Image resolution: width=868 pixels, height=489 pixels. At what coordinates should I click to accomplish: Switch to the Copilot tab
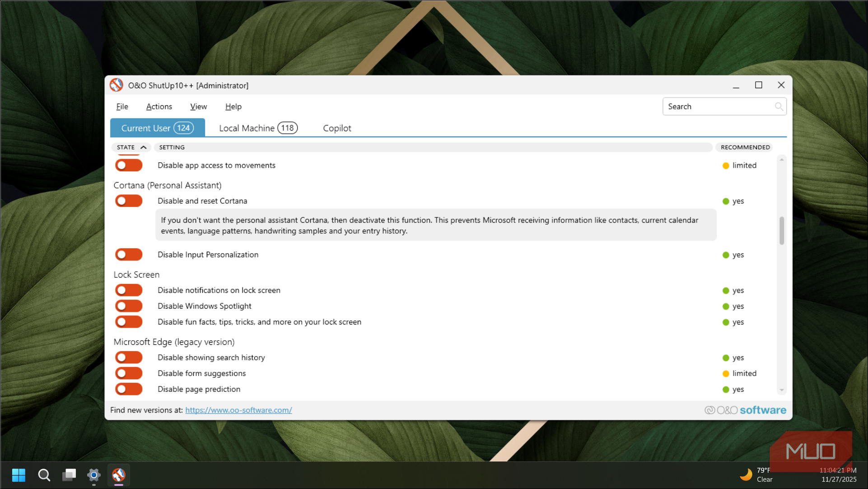coord(337,128)
